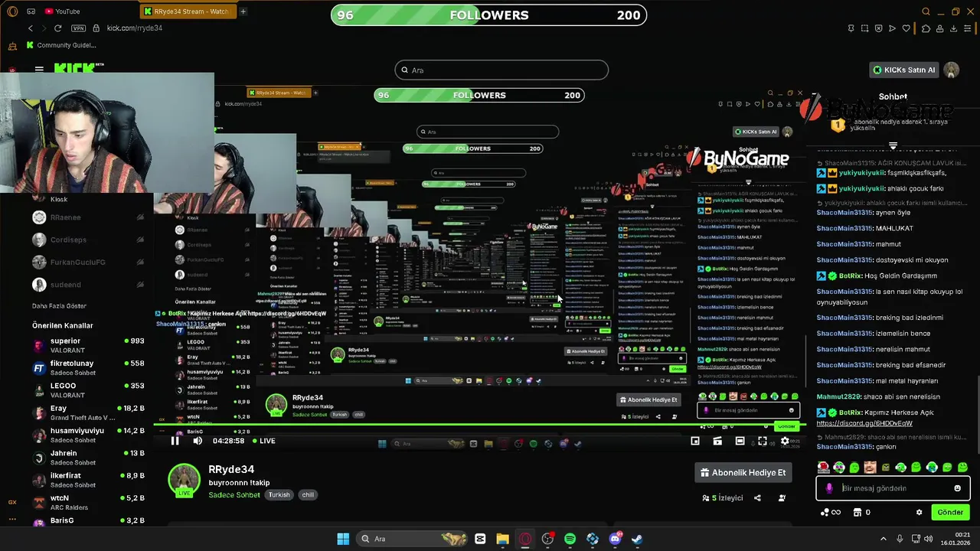The width and height of the screenshot is (980, 551).
Task: Open Spotify from the taskbar
Action: [570, 539]
